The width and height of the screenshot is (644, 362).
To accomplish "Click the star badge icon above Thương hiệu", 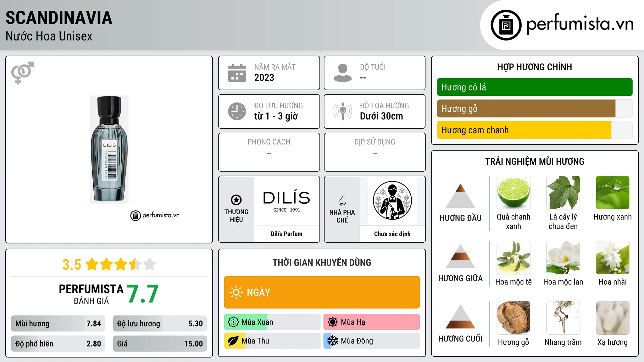I will [x=236, y=200].
